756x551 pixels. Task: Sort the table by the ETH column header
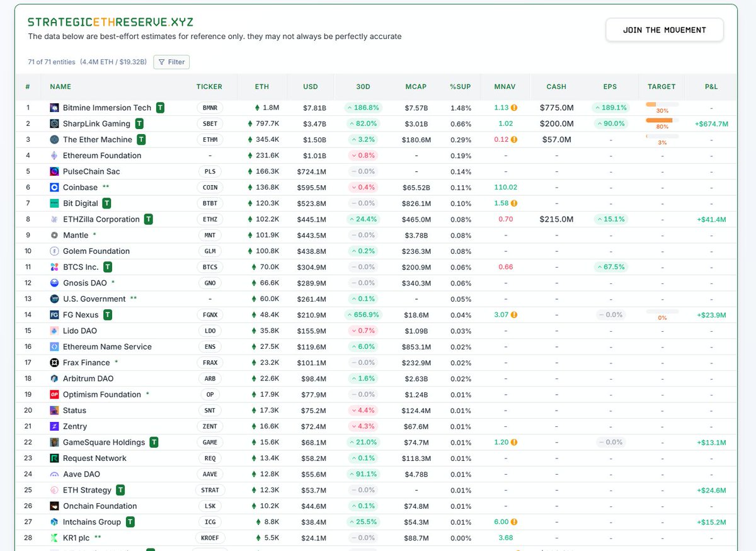coord(261,86)
